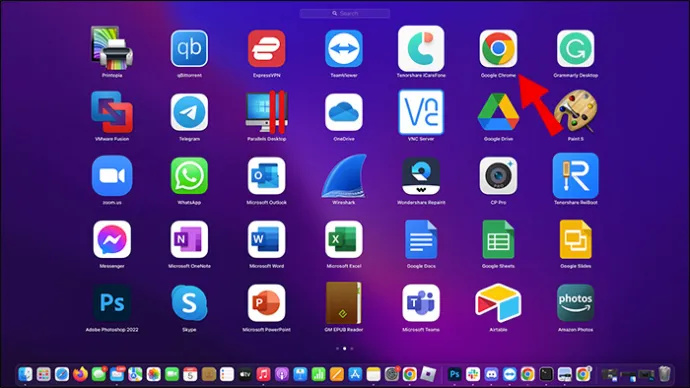Switch to the third Launchpad page dot
Viewport: 690px width, 388px height.
click(x=352, y=348)
